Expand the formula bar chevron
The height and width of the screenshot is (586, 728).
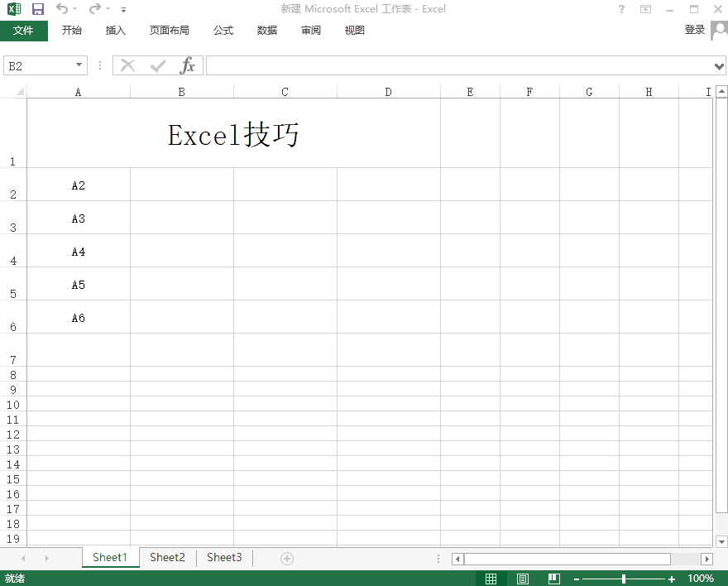coord(719,66)
